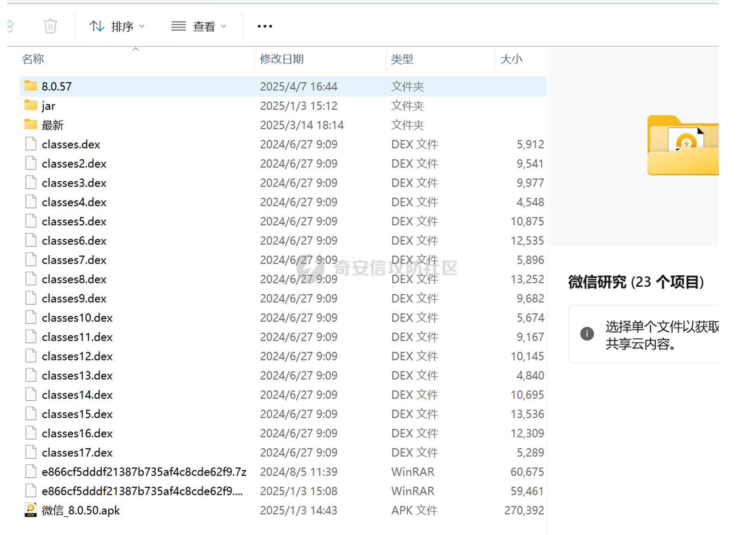Click size value 13,536
The image size is (756, 535).
point(527,414)
